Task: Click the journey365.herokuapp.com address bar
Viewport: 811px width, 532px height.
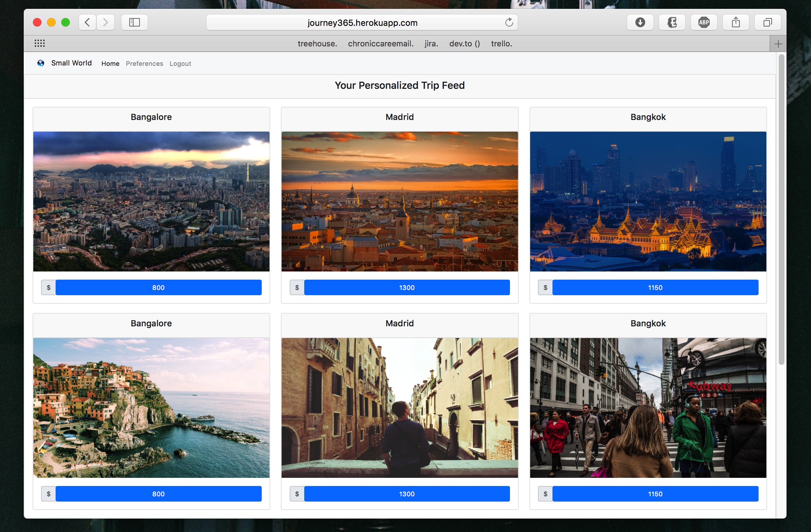Action: tap(362, 23)
